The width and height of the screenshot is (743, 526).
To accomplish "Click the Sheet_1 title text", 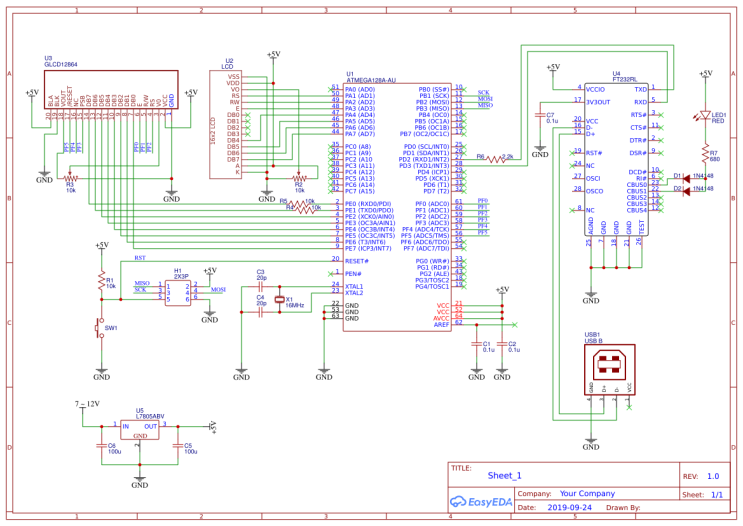I will (504, 475).
